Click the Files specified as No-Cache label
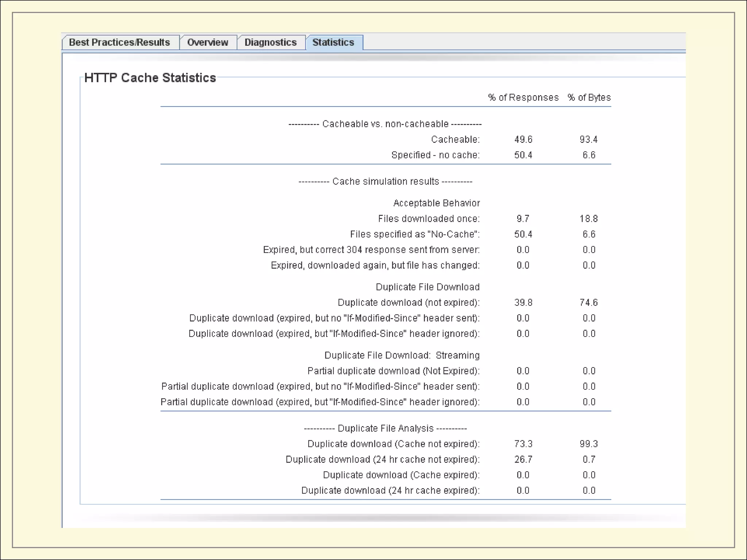747x560 pixels. 415,234
